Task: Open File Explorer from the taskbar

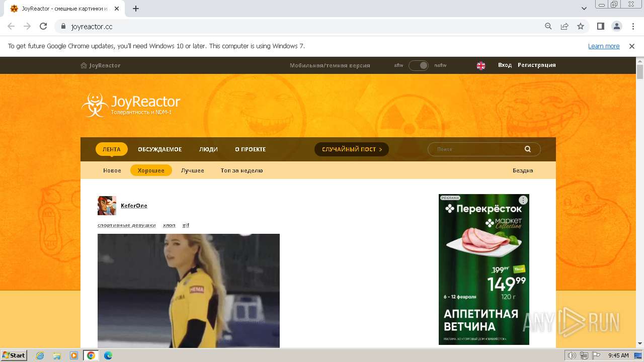Action: tap(57, 355)
